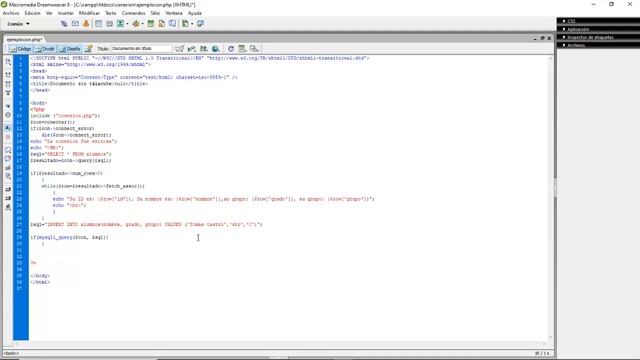Open the file management icon
Viewport: 640px width, 360px height.
pyautogui.click(x=203, y=49)
